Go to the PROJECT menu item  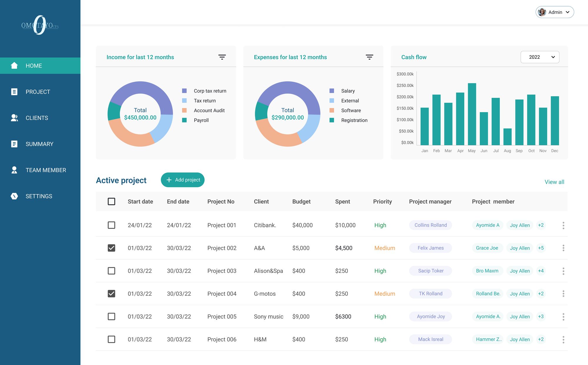pos(38,92)
